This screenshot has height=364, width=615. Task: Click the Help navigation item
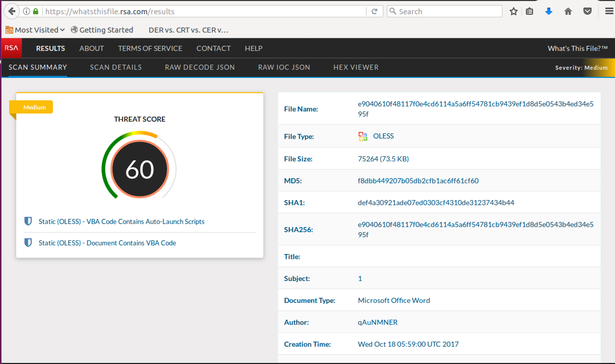pyautogui.click(x=254, y=48)
